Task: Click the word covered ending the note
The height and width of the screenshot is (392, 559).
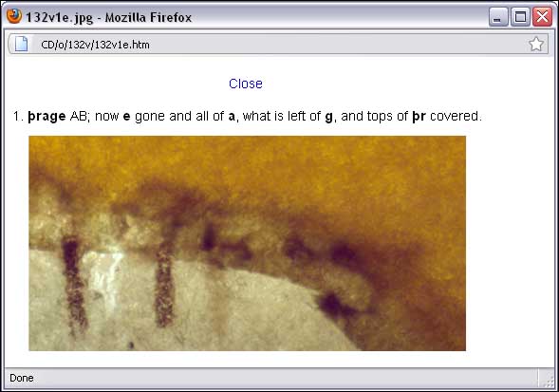Action: pyautogui.click(x=456, y=116)
